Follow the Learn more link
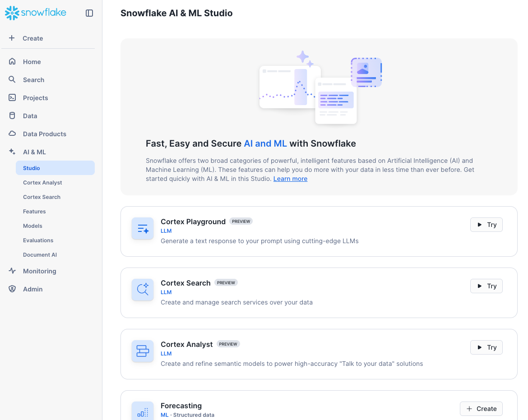 tap(290, 179)
